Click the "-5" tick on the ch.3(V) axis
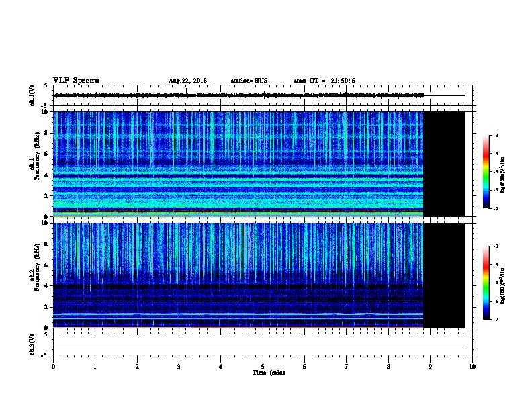Viewport: 532px width, 411px height. coord(44,355)
